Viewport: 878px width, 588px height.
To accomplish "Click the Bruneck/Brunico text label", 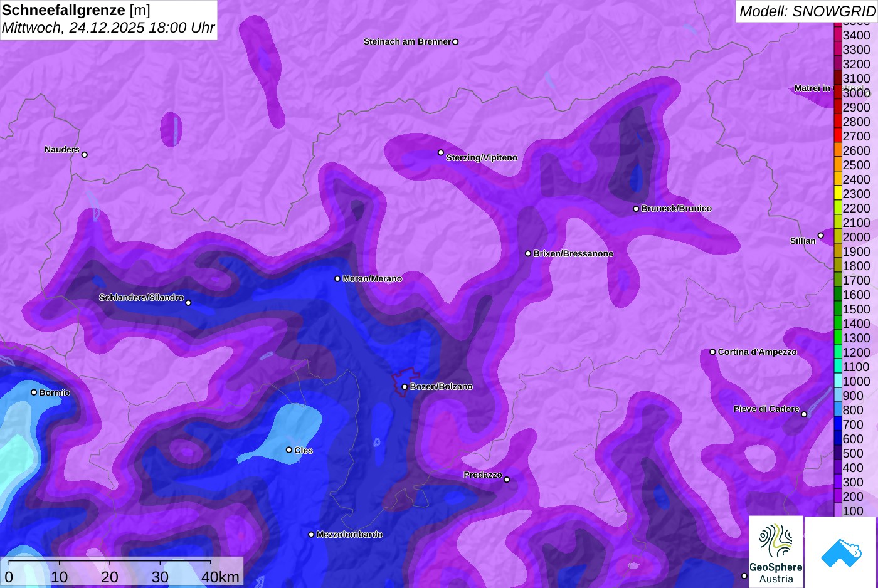I will tap(677, 209).
